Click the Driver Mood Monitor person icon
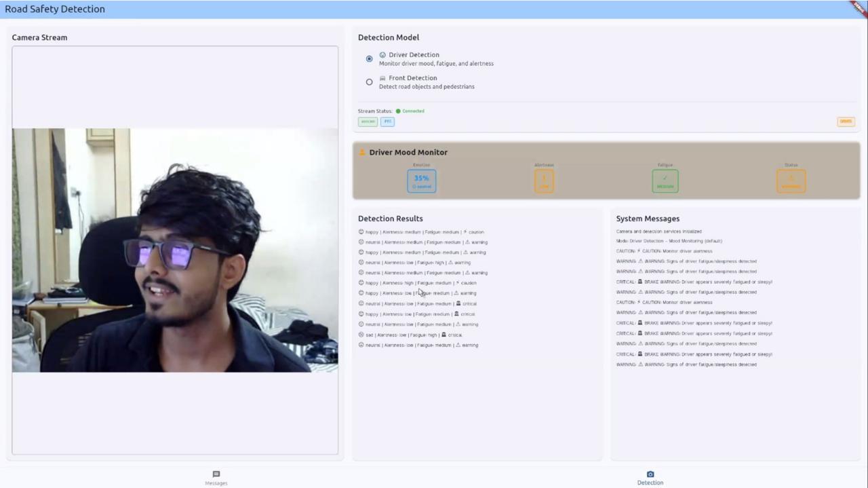Screen dimensions: 868x488 tap(362, 153)
